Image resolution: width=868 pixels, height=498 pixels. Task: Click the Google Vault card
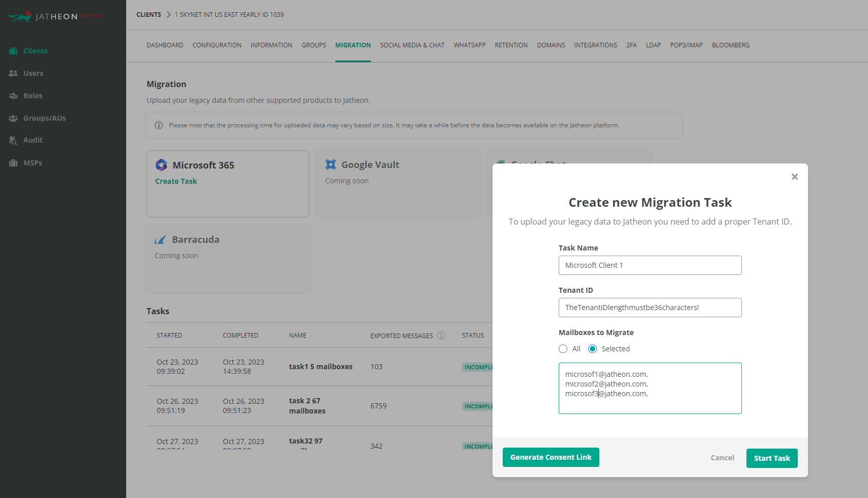pyautogui.click(x=398, y=184)
